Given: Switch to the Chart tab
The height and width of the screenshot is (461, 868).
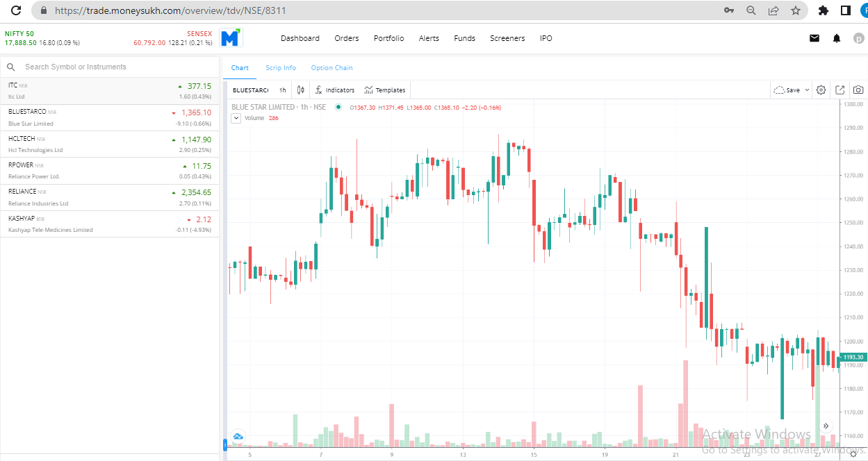Looking at the screenshot, I should tap(240, 68).
